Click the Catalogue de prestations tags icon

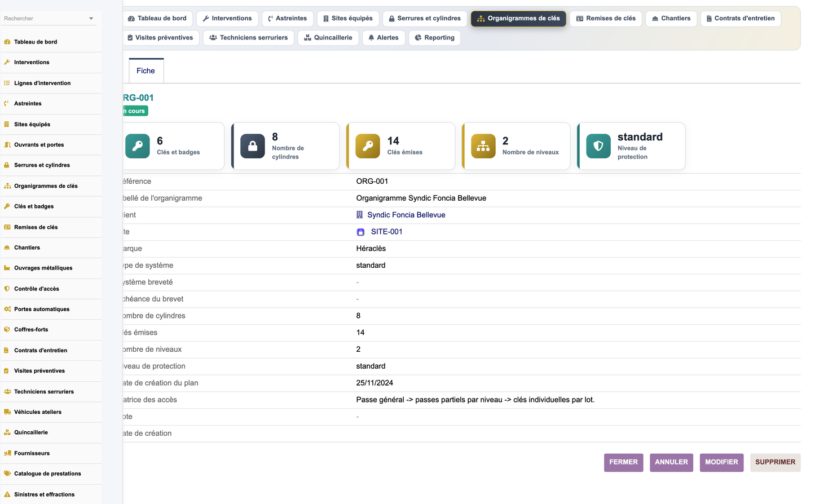(7, 474)
